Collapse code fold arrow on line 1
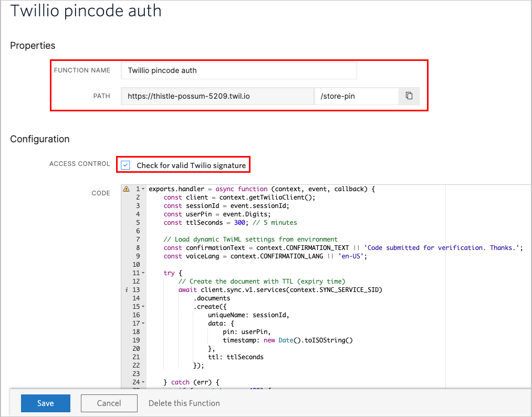This screenshot has width=532, height=417. click(x=143, y=189)
